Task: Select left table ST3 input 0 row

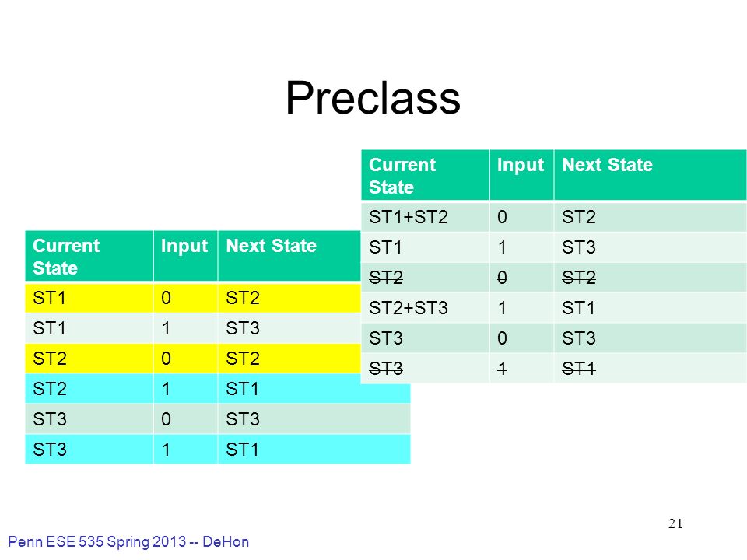Action: click(x=218, y=419)
